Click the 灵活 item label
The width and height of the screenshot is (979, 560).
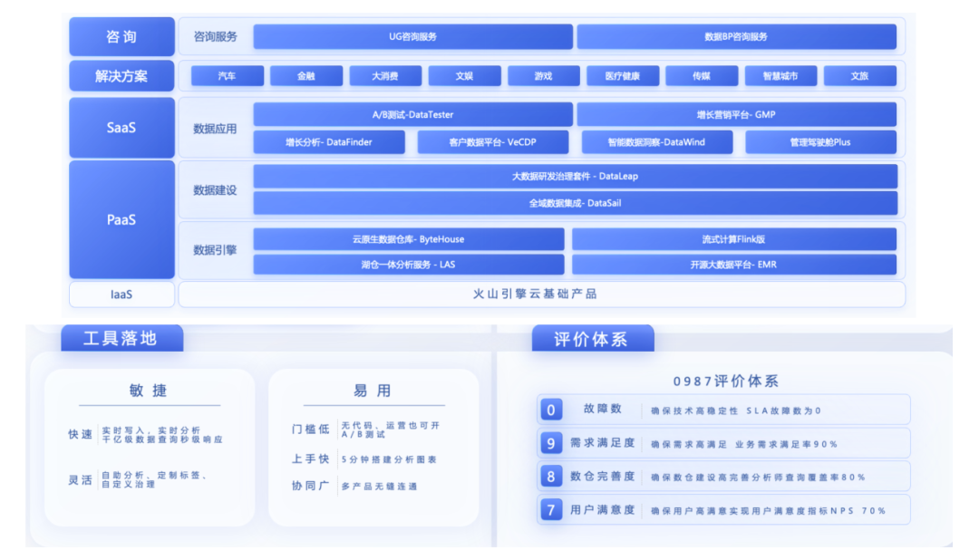(81, 479)
